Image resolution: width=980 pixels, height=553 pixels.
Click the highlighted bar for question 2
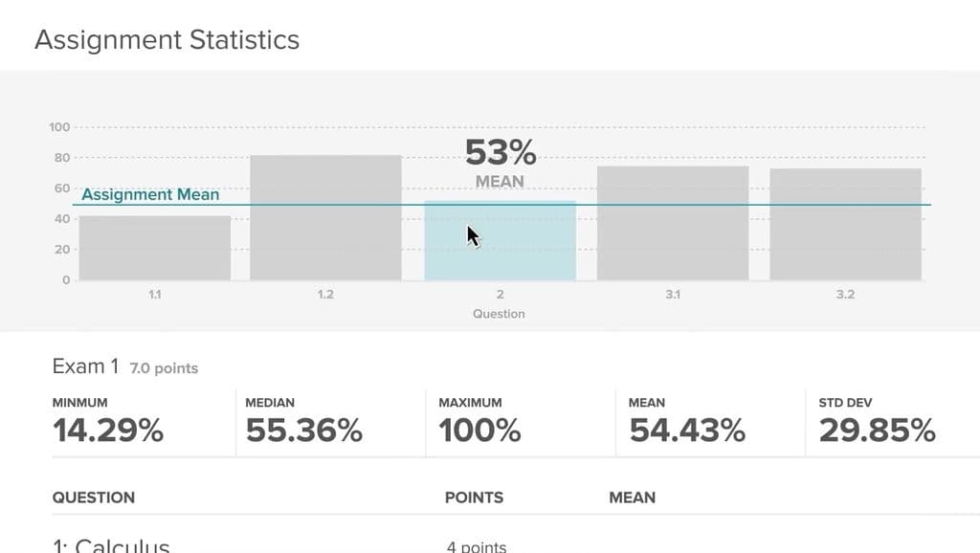tap(500, 240)
